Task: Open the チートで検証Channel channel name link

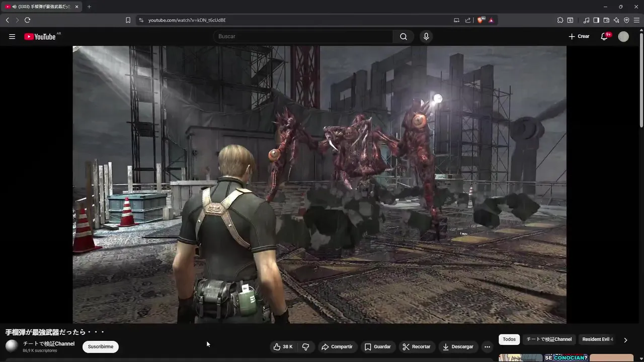Action: (x=49, y=344)
